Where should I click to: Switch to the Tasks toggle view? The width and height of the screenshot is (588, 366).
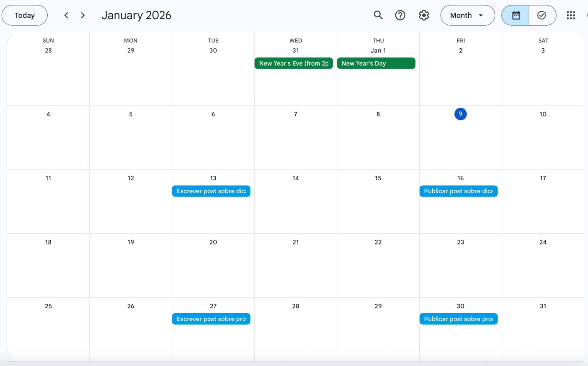pyautogui.click(x=542, y=15)
